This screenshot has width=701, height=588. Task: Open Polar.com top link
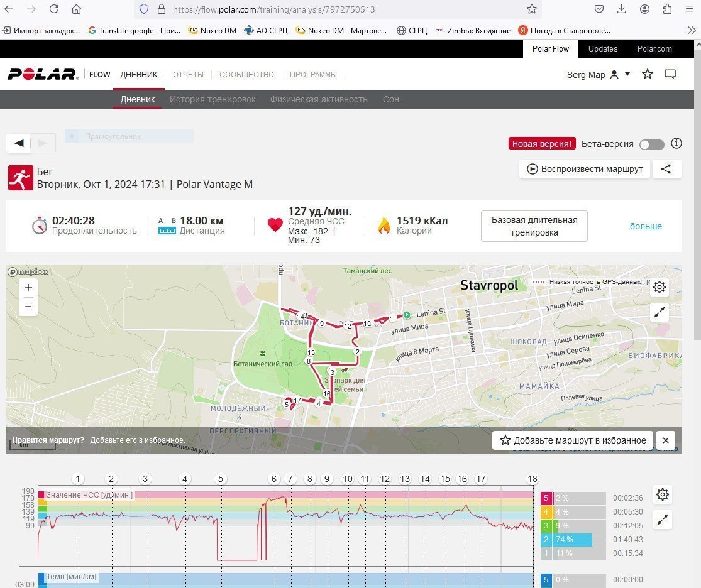[x=654, y=49]
